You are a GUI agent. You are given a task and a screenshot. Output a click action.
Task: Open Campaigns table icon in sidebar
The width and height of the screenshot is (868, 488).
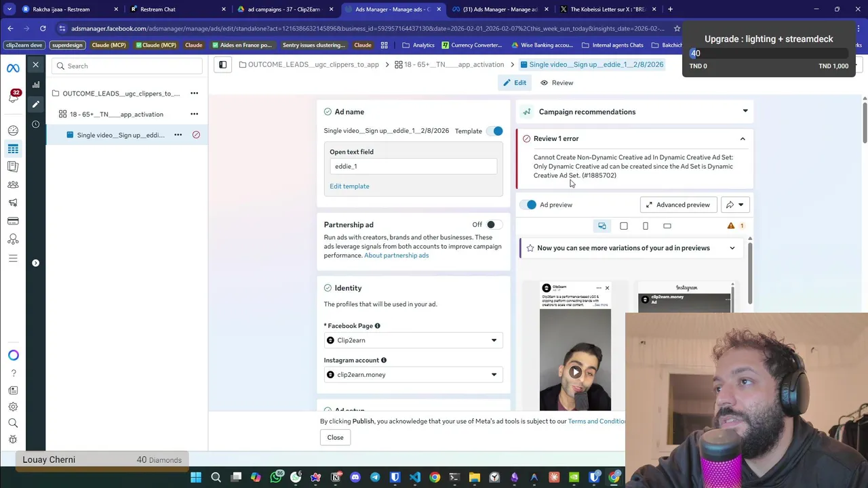pyautogui.click(x=13, y=148)
